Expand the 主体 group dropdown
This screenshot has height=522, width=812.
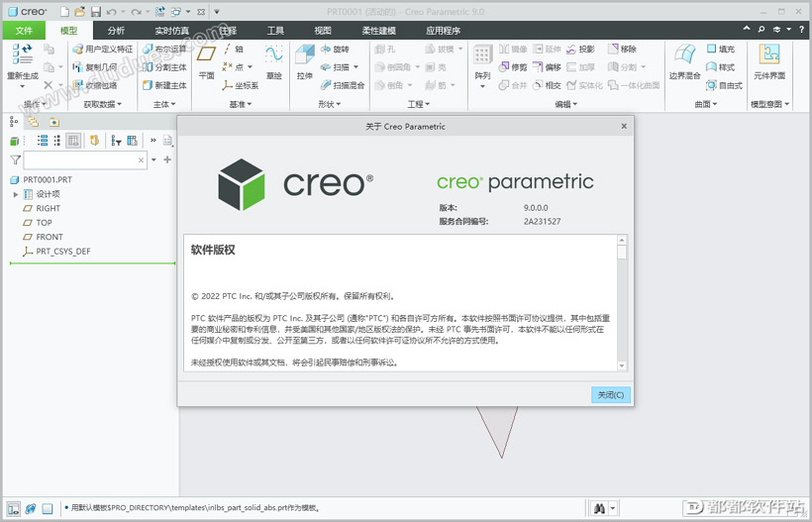pyautogui.click(x=164, y=104)
